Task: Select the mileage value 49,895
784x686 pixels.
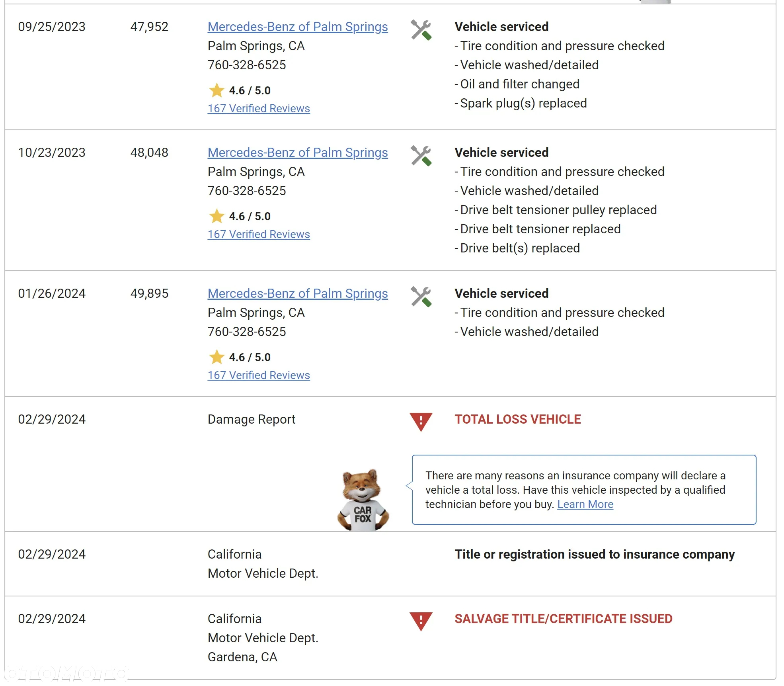Action: (149, 293)
